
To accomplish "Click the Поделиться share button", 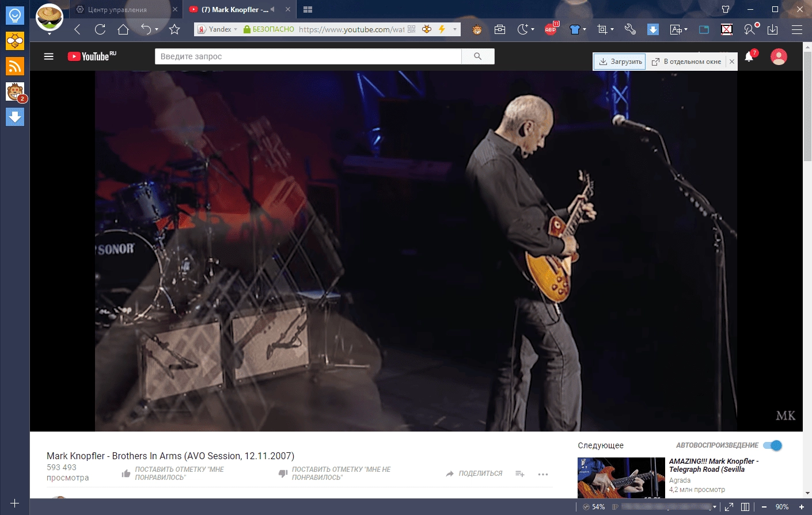I will tap(474, 474).
